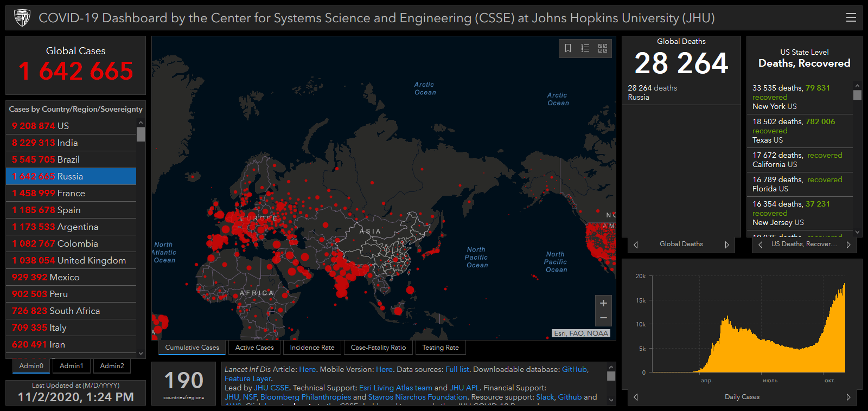Go to next Global Deaths panel view
Viewport: 868px width, 411px height.
click(727, 245)
